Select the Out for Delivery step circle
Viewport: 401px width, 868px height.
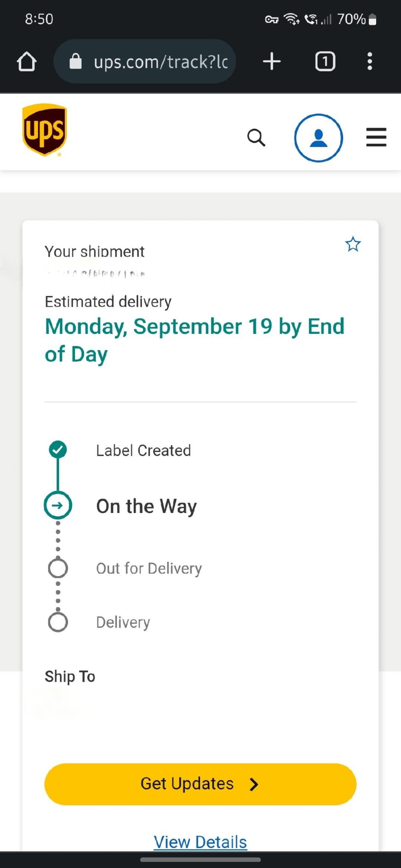58,568
